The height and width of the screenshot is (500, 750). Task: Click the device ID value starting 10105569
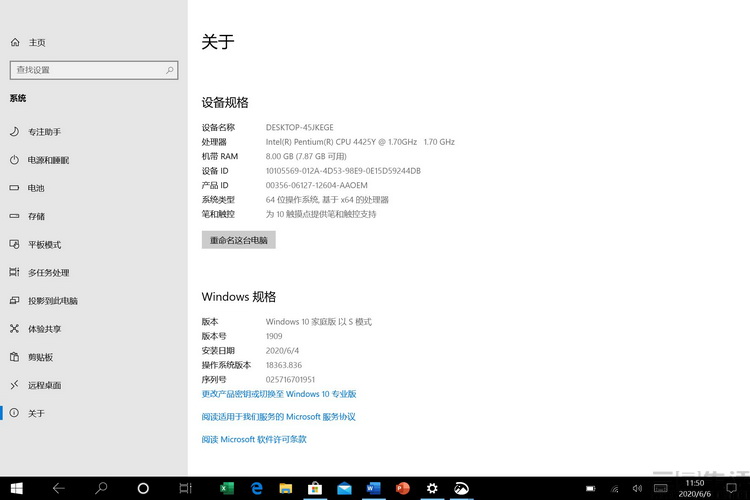343,171
